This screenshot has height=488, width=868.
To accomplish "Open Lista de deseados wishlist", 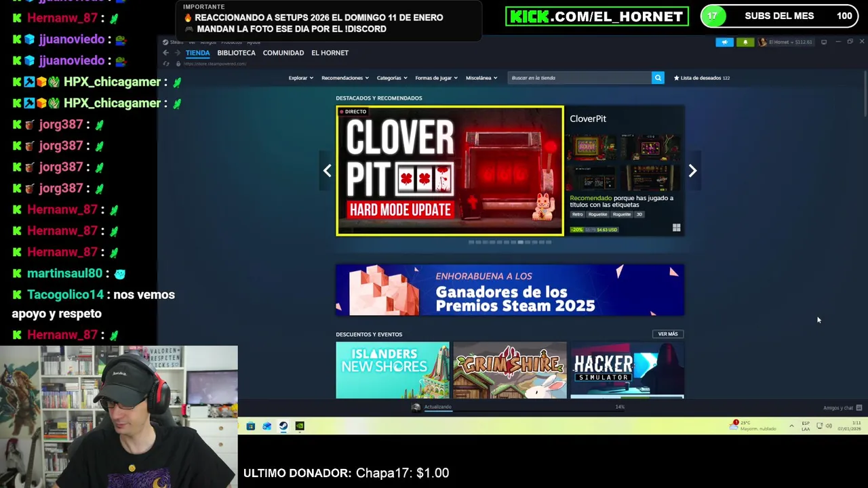I will pyautogui.click(x=702, y=78).
